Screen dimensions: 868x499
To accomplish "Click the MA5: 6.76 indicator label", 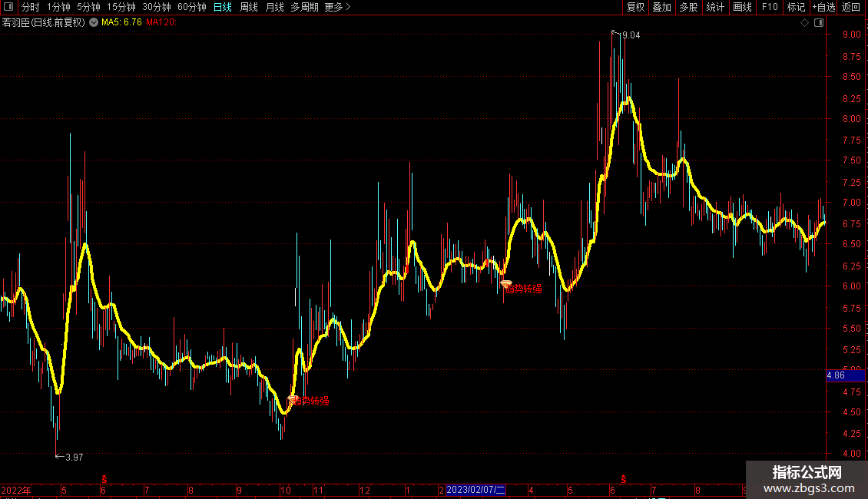I will [x=121, y=22].
